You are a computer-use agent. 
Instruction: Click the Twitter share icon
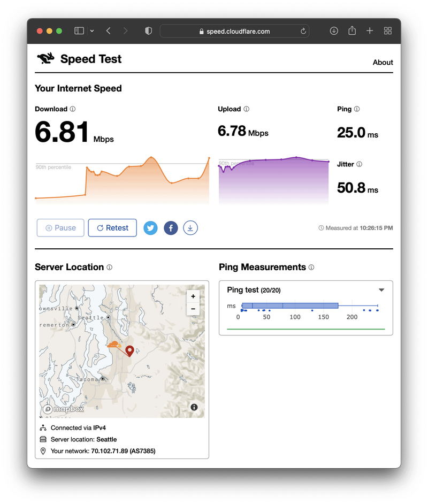click(150, 228)
